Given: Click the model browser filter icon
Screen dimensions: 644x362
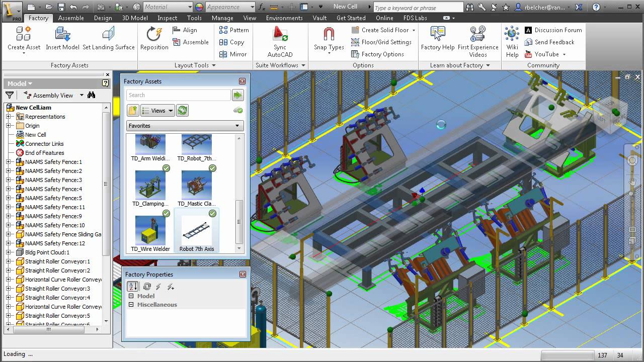Looking at the screenshot, I should point(9,95).
